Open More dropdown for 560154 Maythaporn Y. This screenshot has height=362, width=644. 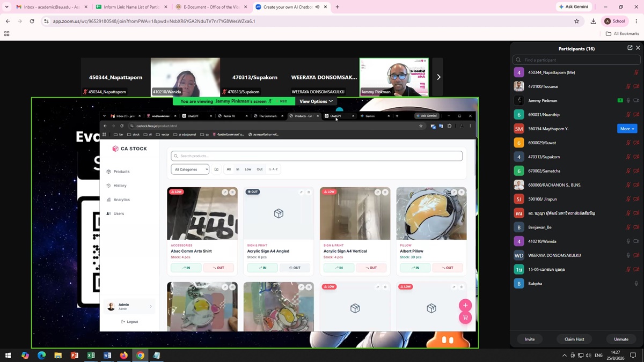point(627,129)
